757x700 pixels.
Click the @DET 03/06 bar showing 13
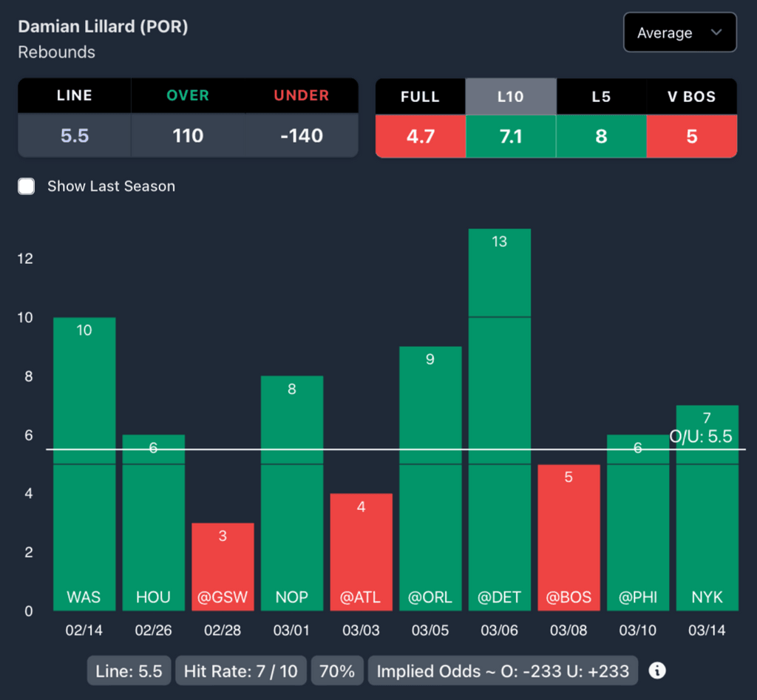click(x=500, y=420)
